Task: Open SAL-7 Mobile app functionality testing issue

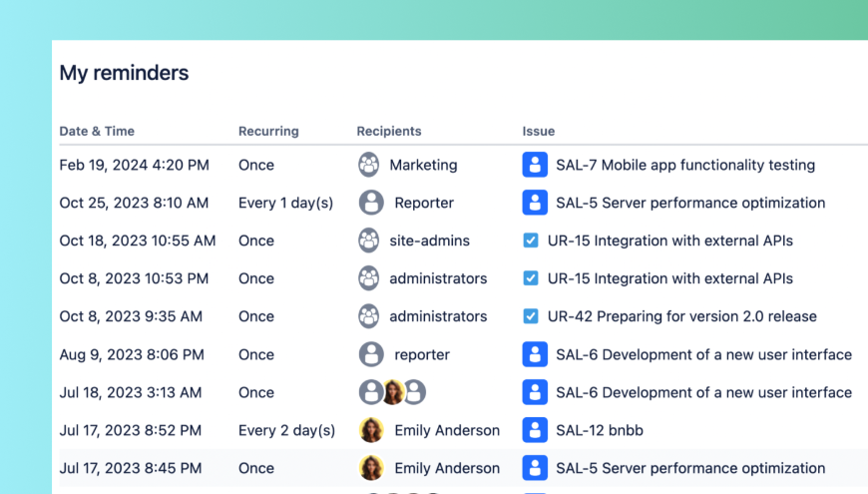Action: click(685, 165)
